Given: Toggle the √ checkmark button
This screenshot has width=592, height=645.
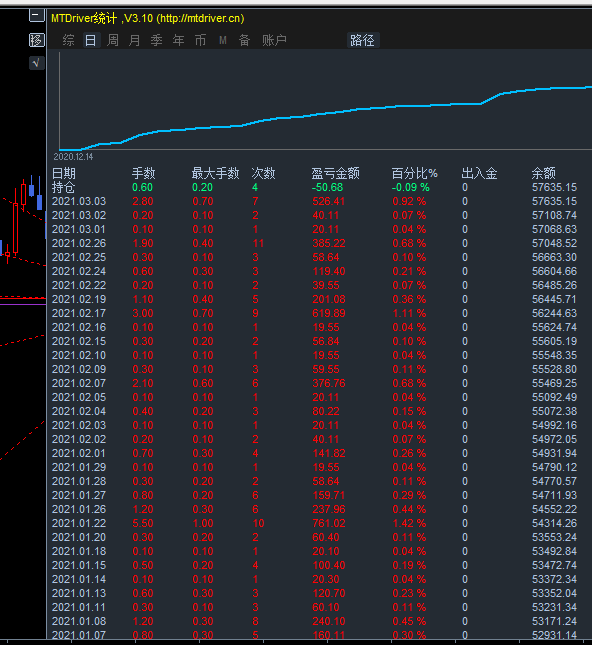Looking at the screenshot, I should pos(37,63).
